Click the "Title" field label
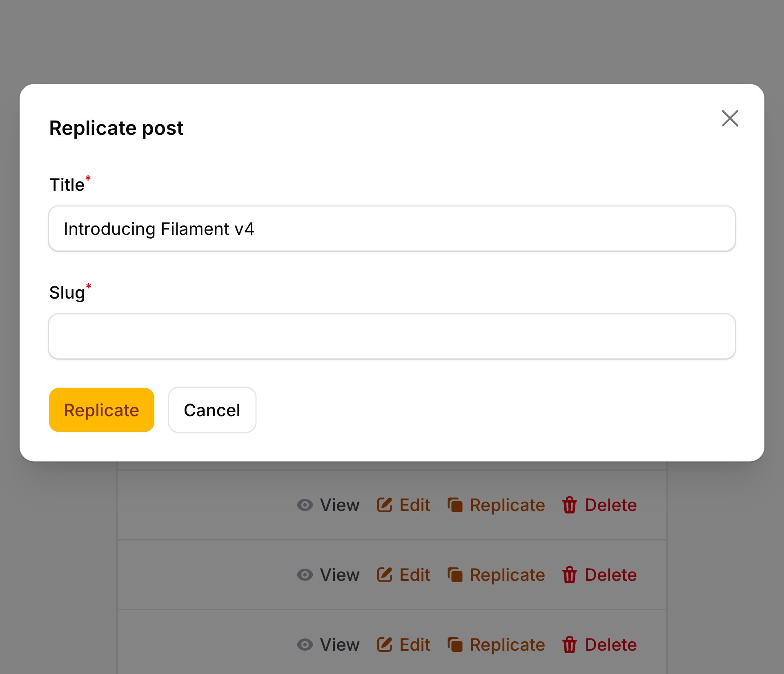This screenshot has height=674, width=784. coord(67,185)
